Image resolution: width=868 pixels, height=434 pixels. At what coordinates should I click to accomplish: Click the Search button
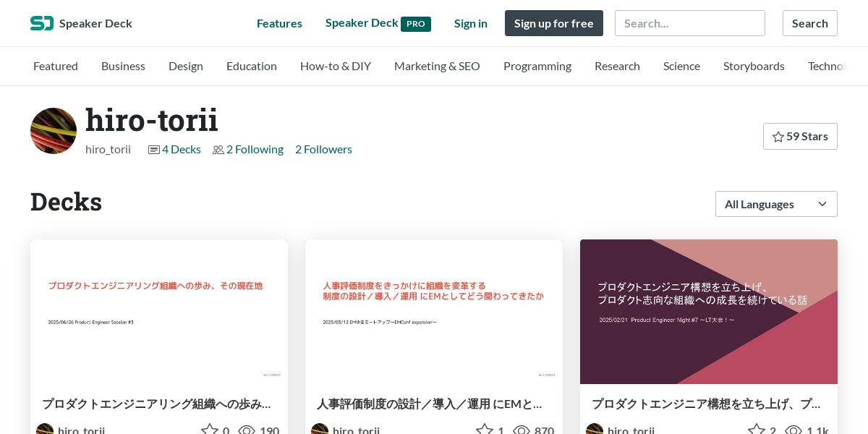(810, 23)
